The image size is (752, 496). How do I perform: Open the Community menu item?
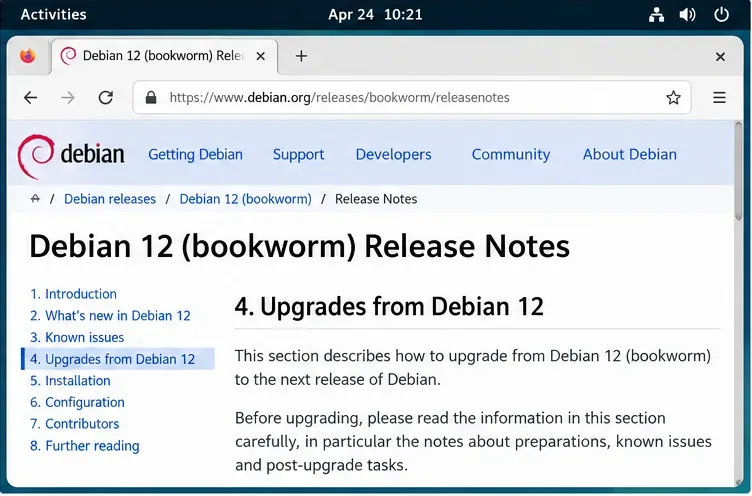tap(511, 154)
